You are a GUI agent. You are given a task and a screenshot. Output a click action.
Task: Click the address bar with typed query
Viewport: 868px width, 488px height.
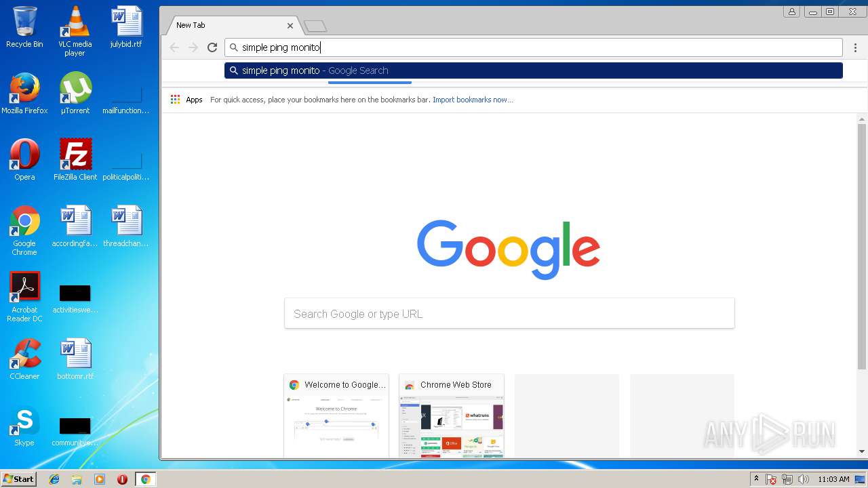pos(534,47)
